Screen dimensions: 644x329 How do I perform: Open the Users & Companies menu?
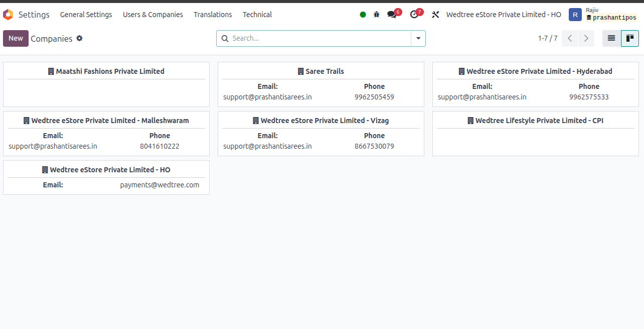pos(153,15)
